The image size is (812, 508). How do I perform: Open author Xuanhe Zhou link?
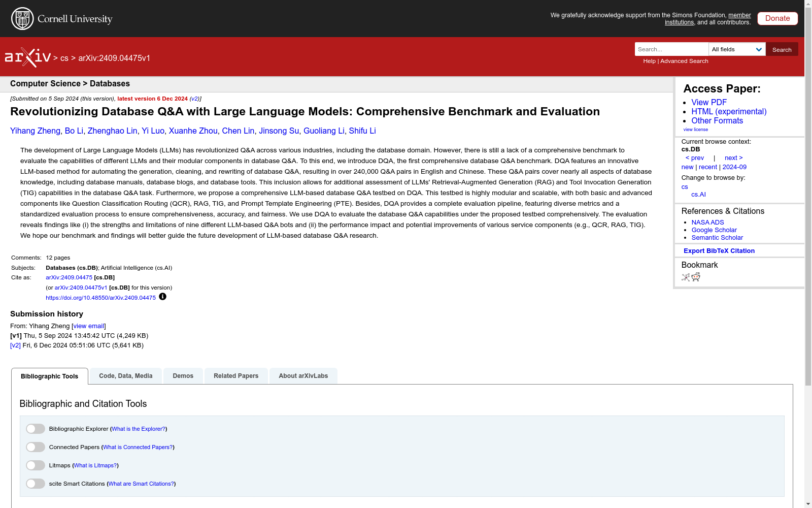pos(193,131)
